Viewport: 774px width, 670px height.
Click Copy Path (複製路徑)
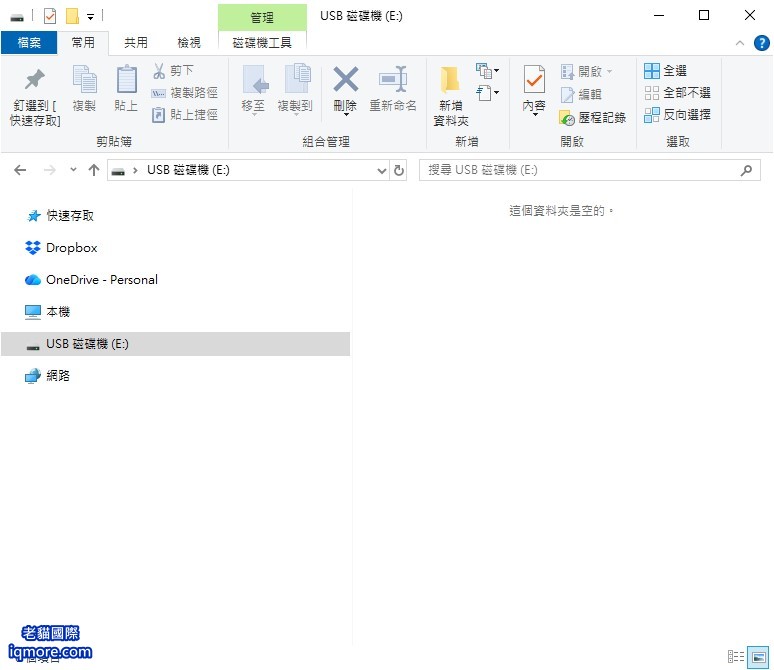[185, 93]
